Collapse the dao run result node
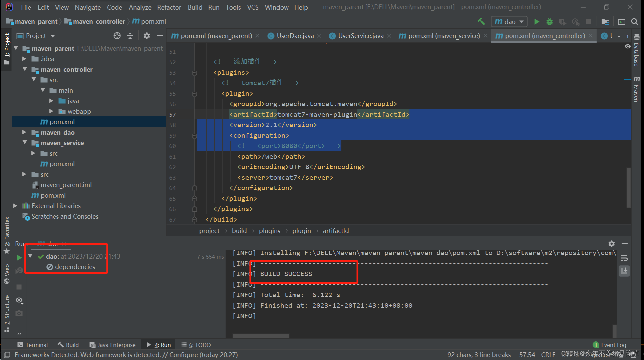Viewport: 644px width, 360px height. [30, 256]
